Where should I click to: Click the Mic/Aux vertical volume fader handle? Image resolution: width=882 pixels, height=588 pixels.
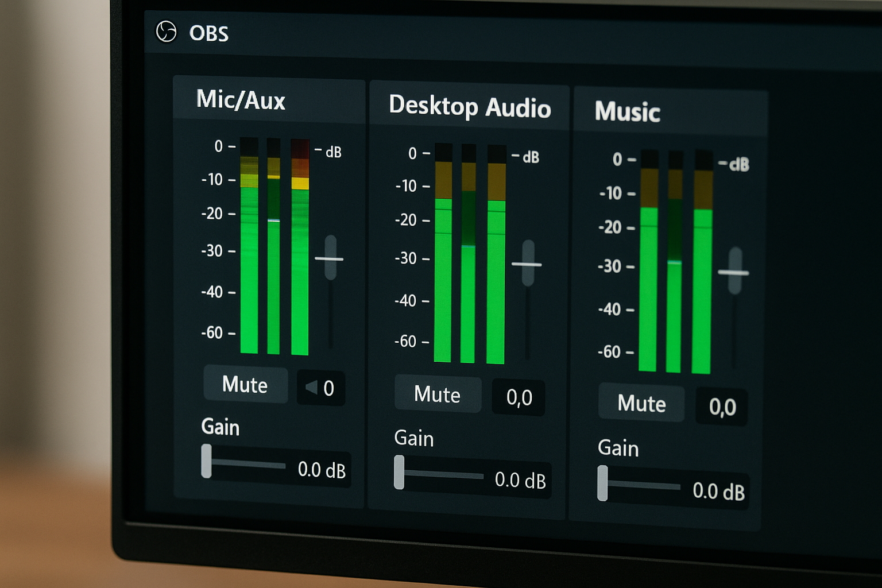(x=330, y=258)
